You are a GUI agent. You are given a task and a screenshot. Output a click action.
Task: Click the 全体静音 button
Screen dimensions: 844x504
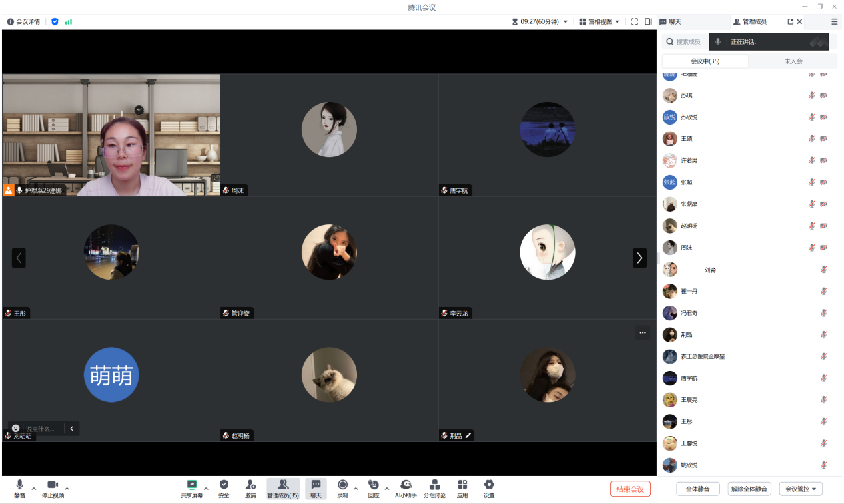[697, 489]
